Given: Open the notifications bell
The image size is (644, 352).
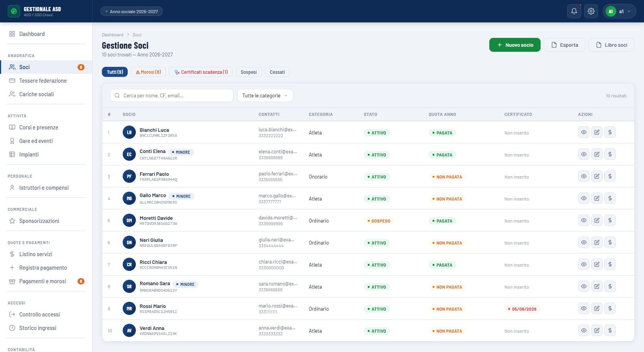Looking at the screenshot, I should tap(574, 11).
